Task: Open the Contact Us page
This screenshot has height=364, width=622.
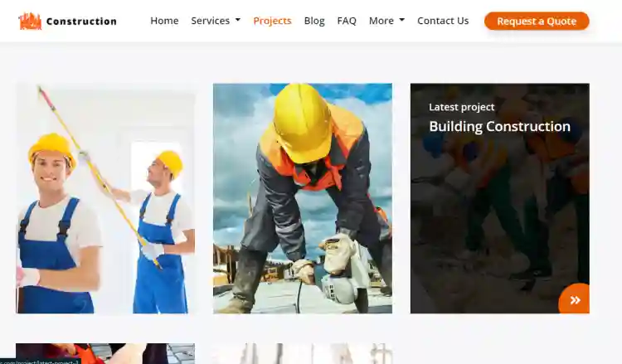Action: 443,21
